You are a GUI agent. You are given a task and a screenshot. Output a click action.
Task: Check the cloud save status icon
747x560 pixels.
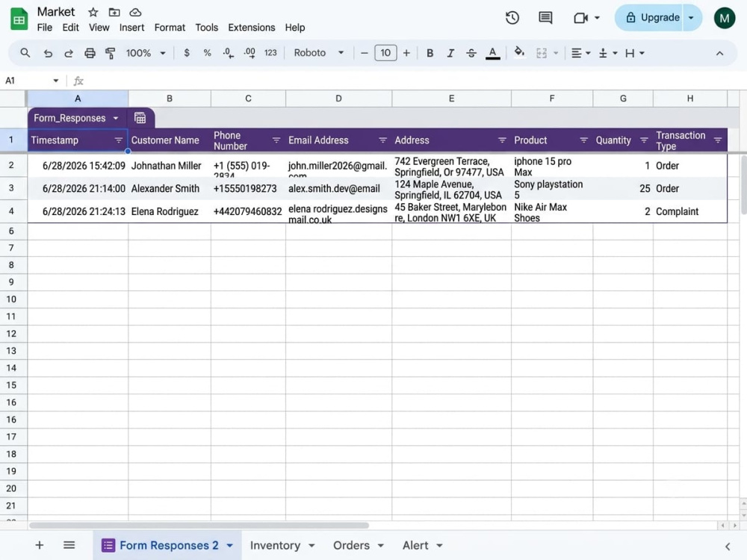[136, 13]
